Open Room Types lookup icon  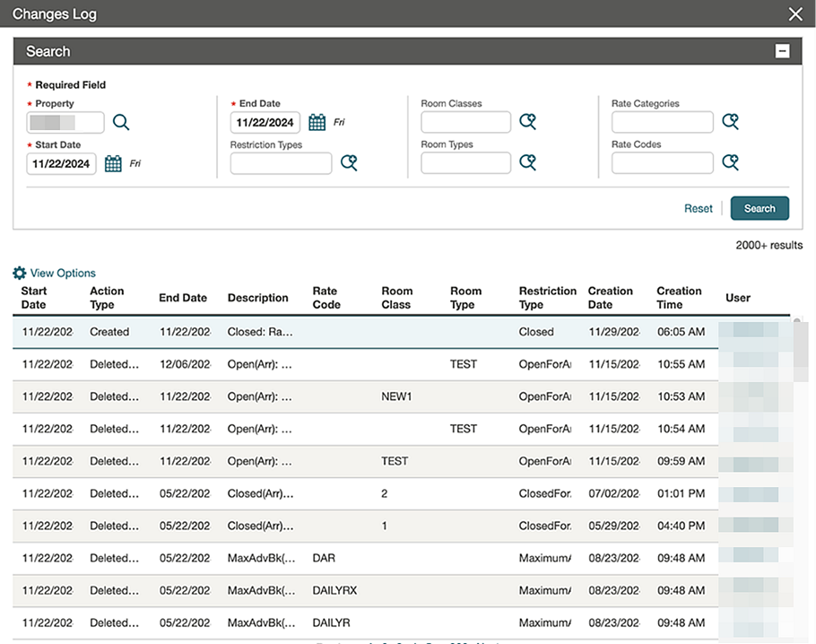click(x=527, y=162)
